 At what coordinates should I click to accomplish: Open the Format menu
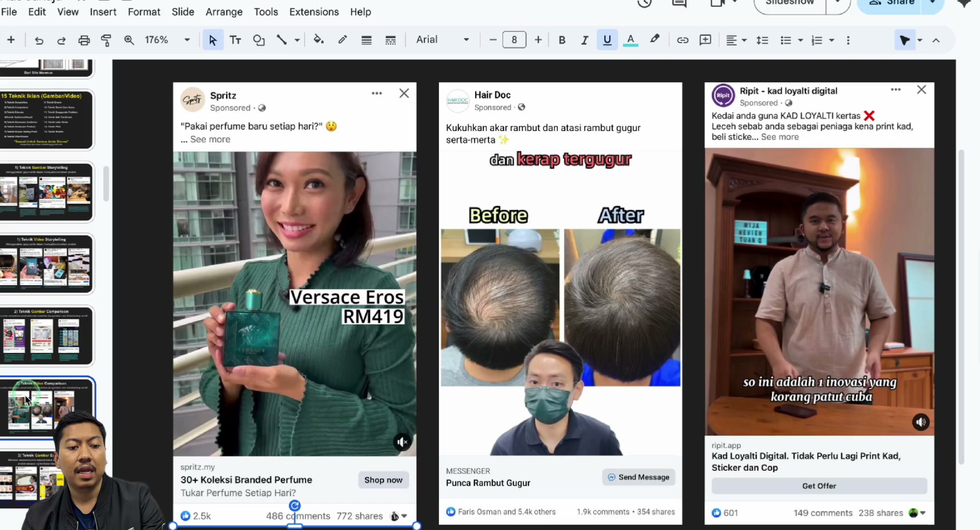coord(144,12)
